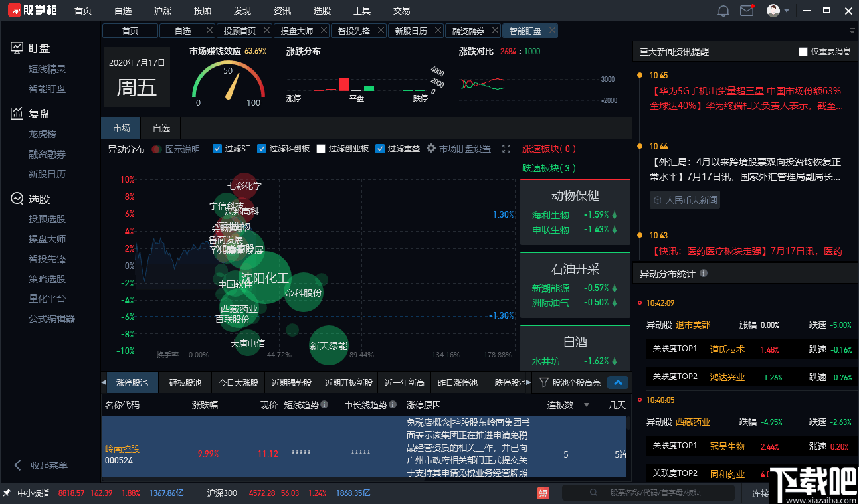The image size is (859, 504).
Task: Click the 涨速板块(0) label
Action: click(549, 149)
